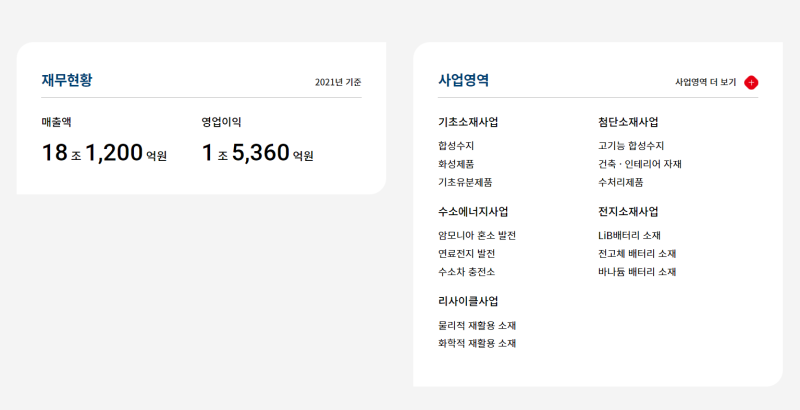
Task: Click 바나듐 배터리 소재 link
Action: pyautogui.click(x=637, y=271)
